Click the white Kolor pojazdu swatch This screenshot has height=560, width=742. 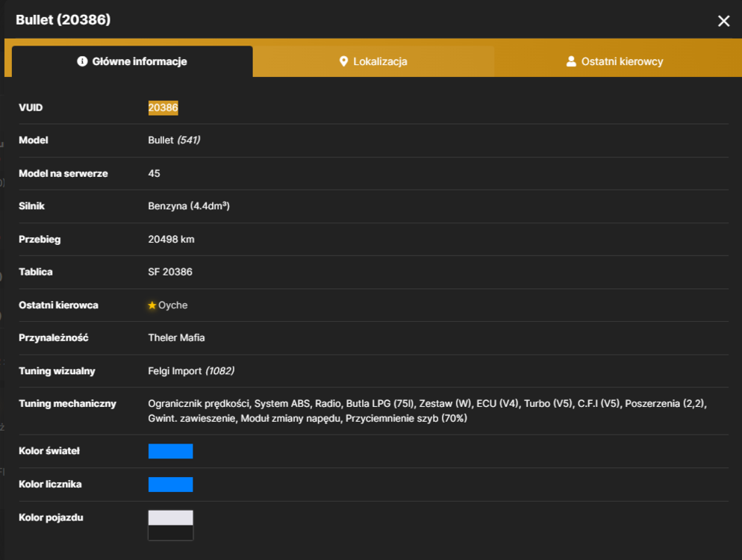coord(170,517)
